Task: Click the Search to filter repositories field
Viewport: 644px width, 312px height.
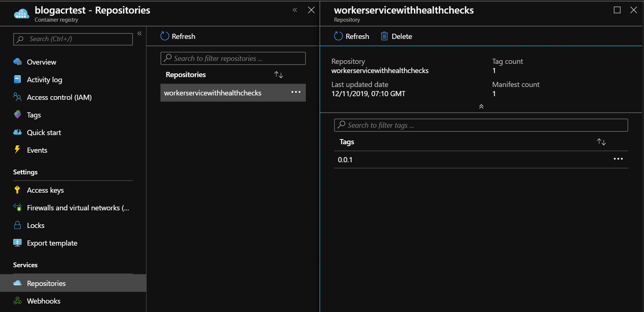Action: pos(233,58)
